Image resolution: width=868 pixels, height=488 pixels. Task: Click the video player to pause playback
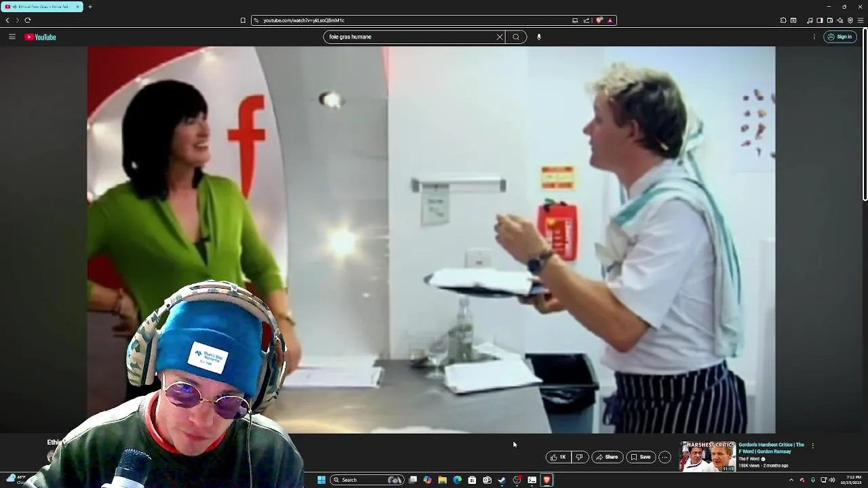click(431, 239)
